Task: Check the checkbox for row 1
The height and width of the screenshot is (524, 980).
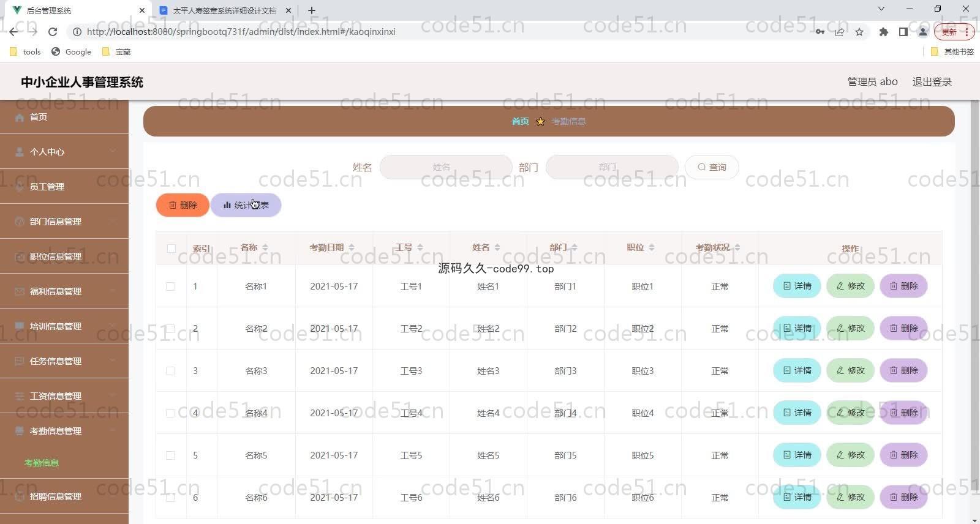Action: click(170, 286)
